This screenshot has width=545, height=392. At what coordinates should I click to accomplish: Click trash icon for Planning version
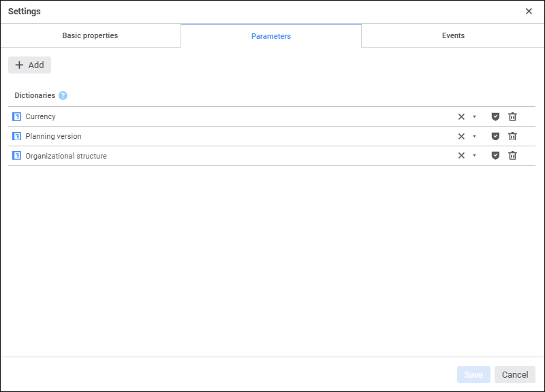(x=512, y=136)
